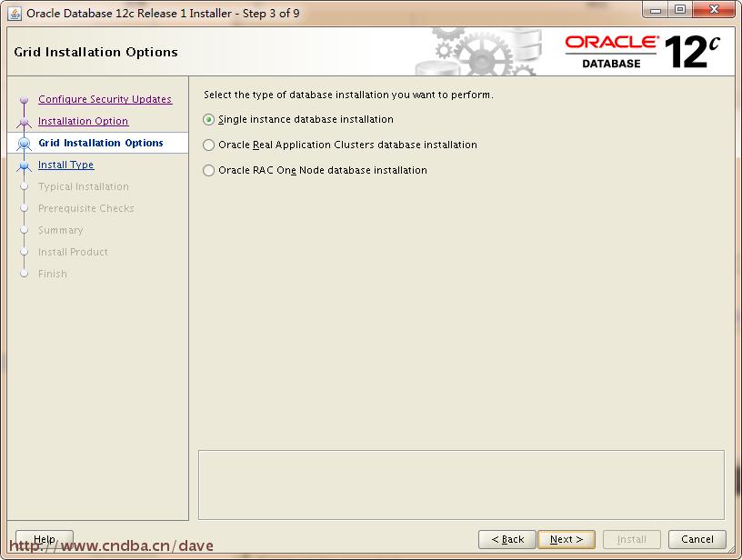Viewport: 742px width, 560px height.
Task: Click the Installation Option step bullet
Action: pyautogui.click(x=25, y=122)
